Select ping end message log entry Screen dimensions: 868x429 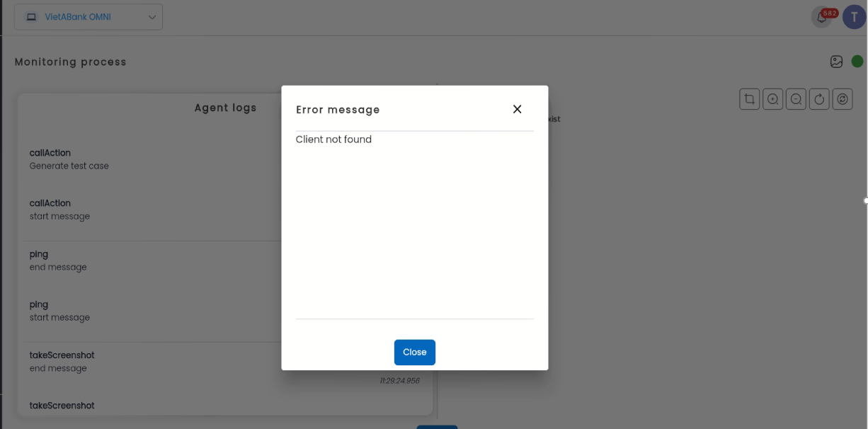coord(58,261)
